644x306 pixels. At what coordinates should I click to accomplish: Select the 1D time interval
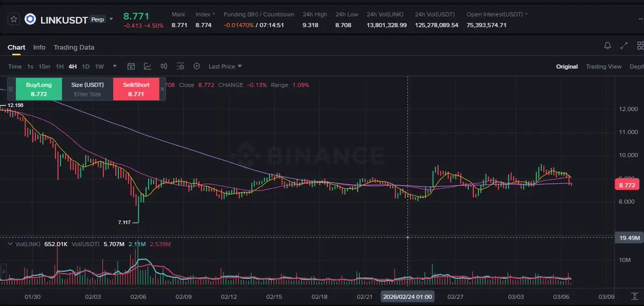pos(86,66)
